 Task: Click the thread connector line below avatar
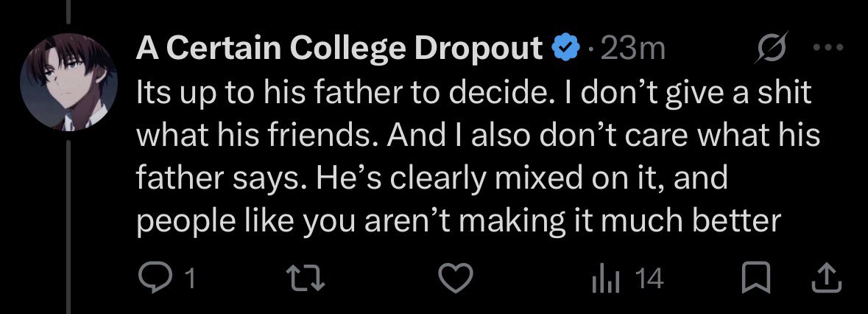click(x=68, y=227)
